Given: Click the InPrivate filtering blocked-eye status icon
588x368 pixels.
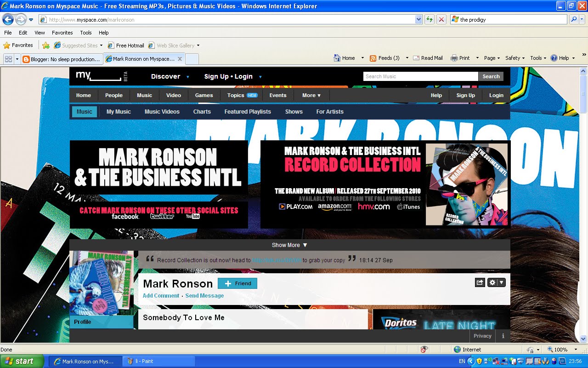Looking at the screenshot, I should (424, 350).
